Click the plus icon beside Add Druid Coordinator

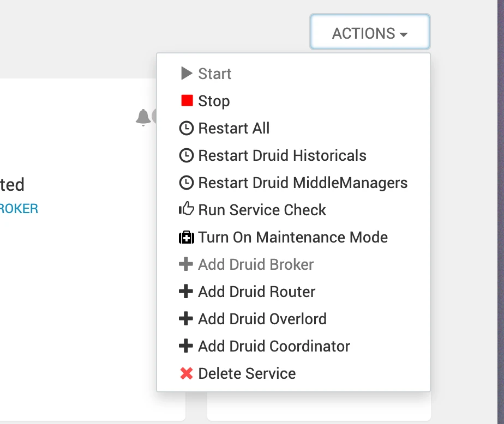[186, 346]
